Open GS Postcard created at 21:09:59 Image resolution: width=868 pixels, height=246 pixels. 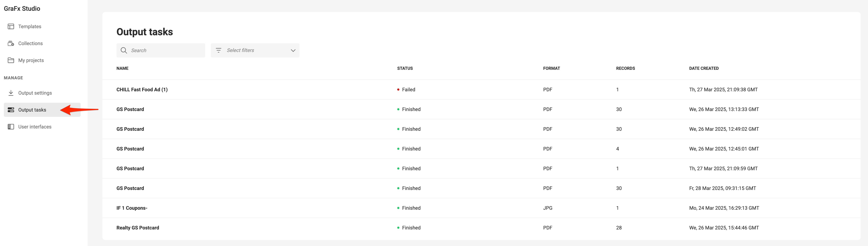(x=130, y=168)
